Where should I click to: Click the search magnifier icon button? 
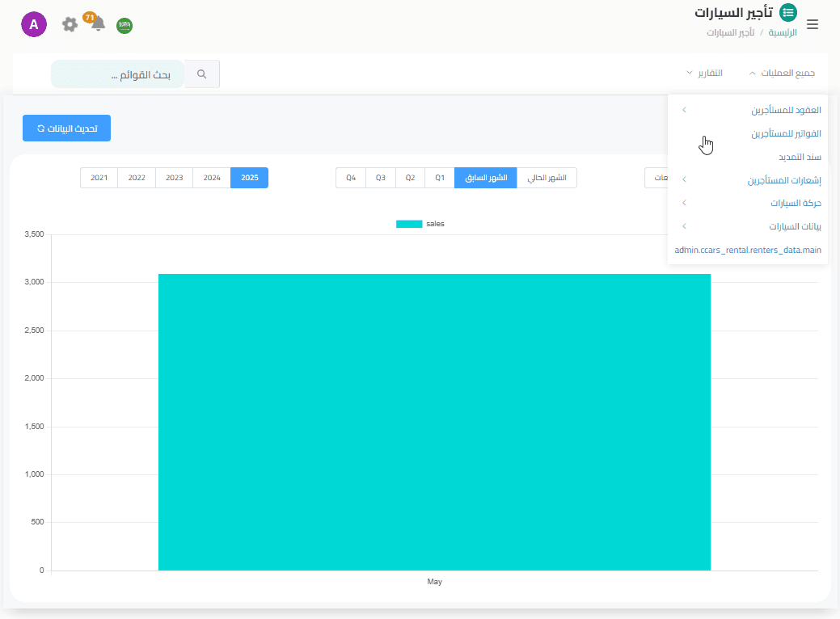202,74
